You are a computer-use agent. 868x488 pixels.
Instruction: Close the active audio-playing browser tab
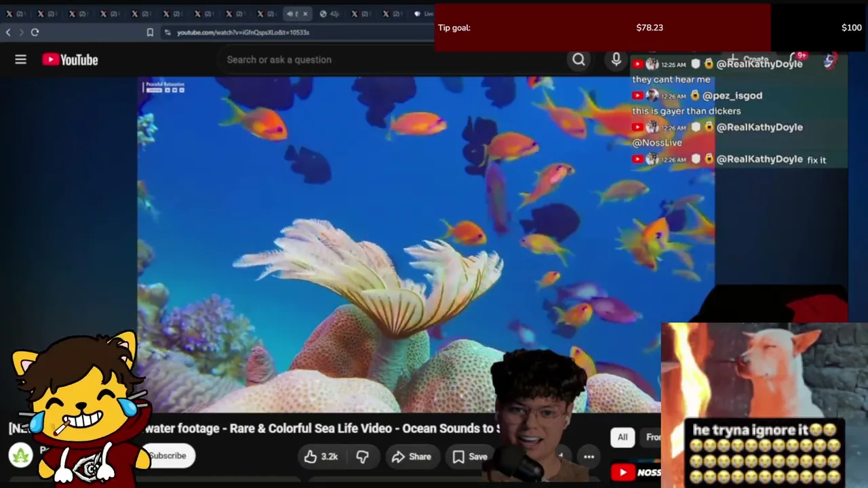pyautogui.click(x=305, y=14)
